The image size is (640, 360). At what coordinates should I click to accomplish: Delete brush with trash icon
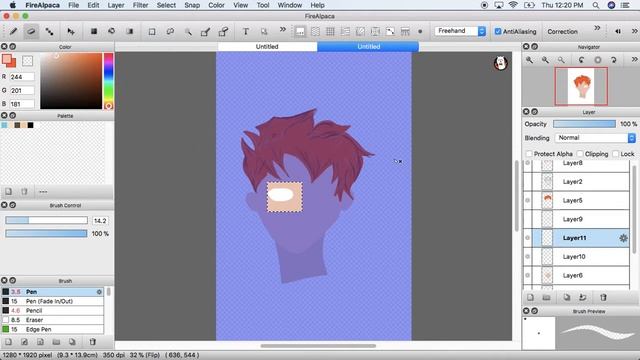coord(93,342)
